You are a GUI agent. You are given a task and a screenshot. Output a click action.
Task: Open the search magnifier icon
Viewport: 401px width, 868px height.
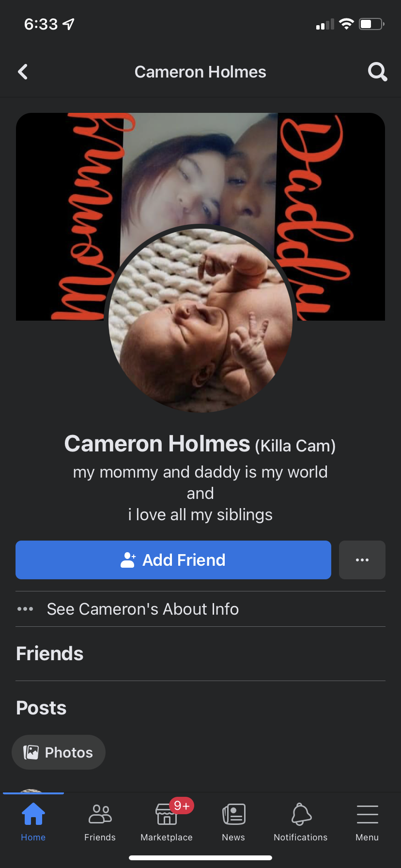[377, 72]
